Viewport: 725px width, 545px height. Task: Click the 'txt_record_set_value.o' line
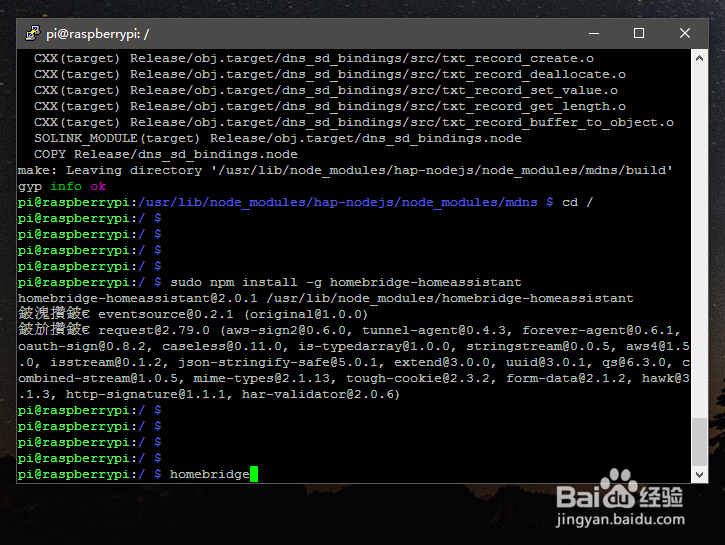pyautogui.click(x=326, y=90)
